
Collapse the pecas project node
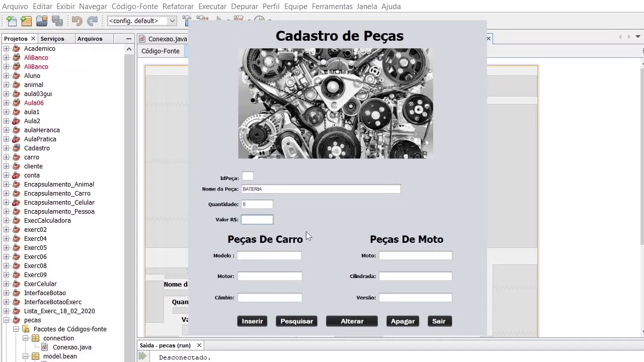7,320
